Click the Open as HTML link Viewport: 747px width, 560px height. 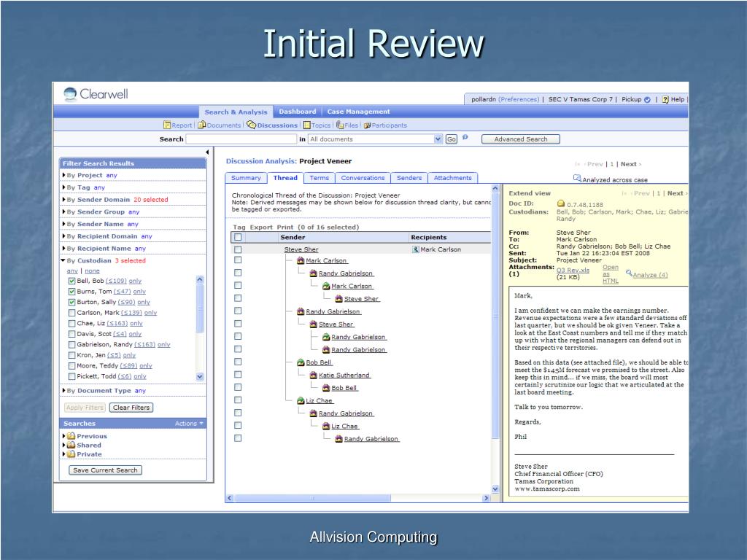pyautogui.click(x=611, y=274)
